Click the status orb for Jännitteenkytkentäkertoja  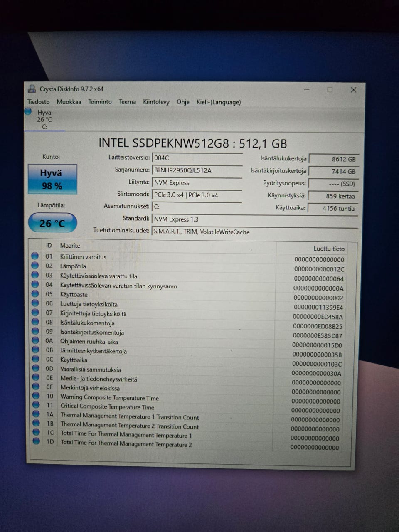pyautogui.click(x=35, y=350)
